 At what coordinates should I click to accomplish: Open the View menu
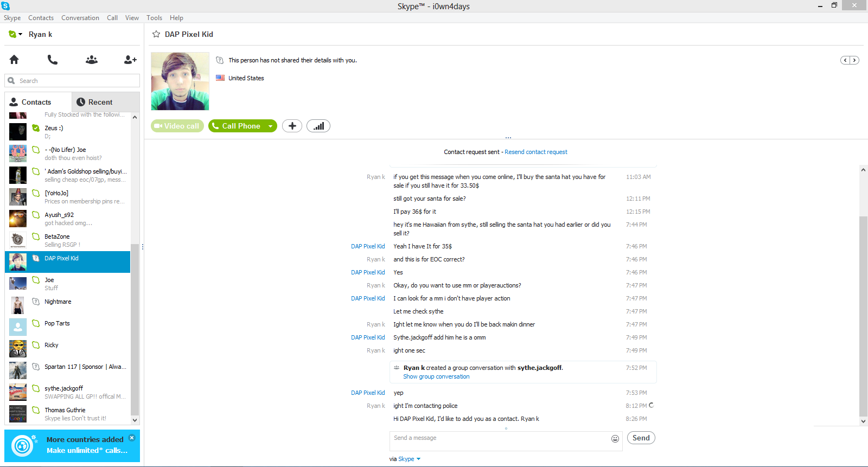tap(132, 18)
